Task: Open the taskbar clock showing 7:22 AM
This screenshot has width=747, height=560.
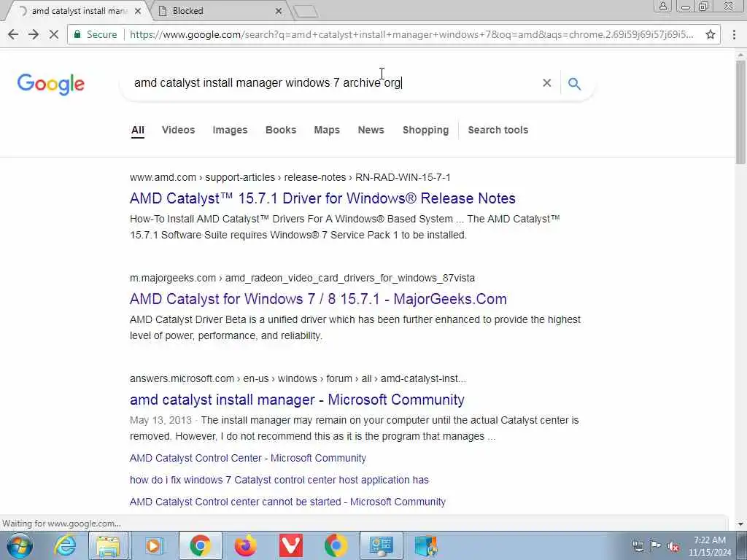Action: (x=709, y=546)
